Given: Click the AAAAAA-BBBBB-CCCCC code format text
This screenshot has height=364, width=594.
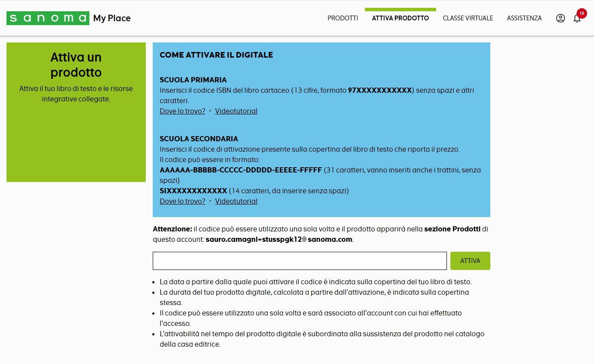Looking at the screenshot, I should point(241,170).
